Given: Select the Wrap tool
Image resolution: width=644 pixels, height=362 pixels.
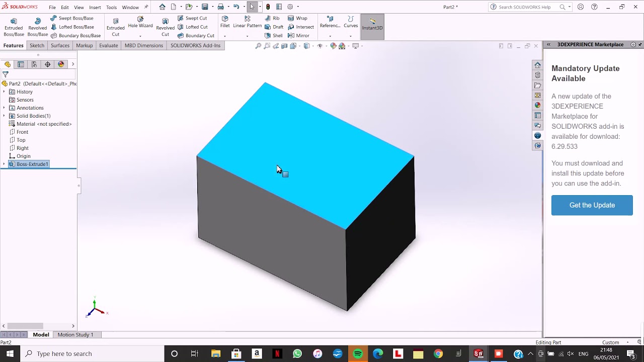Looking at the screenshot, I should 297,18.
